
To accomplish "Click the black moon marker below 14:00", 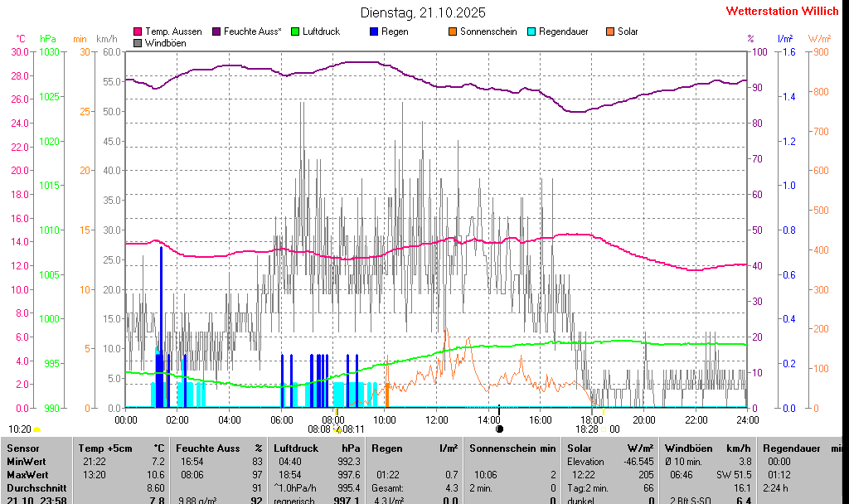I will [x=499, y=429].
